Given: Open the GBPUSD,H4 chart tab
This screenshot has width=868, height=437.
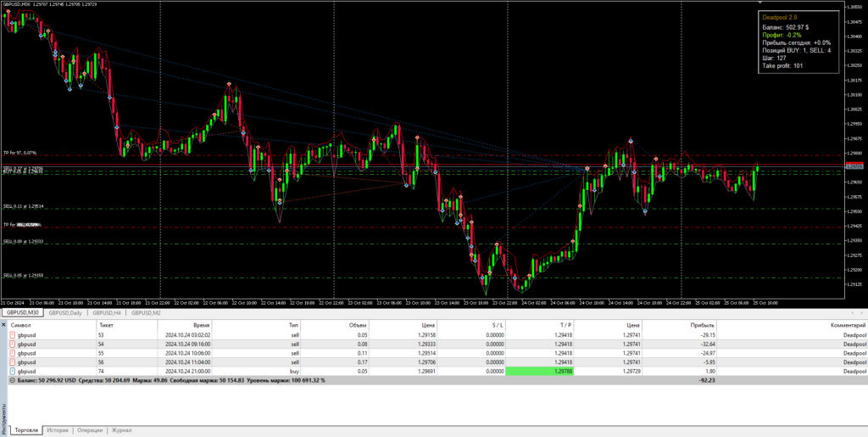Looking at the screenshot, I should tap(107, 313).
